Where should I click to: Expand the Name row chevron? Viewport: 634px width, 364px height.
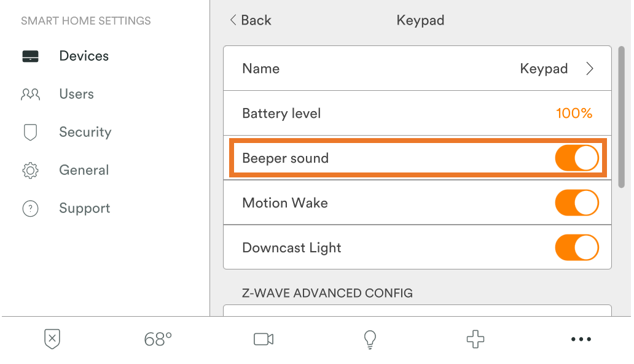pos(590,69)
